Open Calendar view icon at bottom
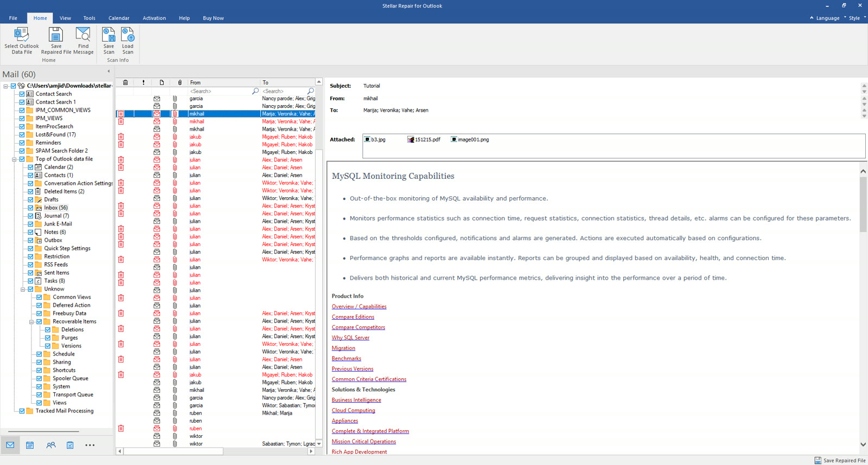868x465 pixels. 30,445
